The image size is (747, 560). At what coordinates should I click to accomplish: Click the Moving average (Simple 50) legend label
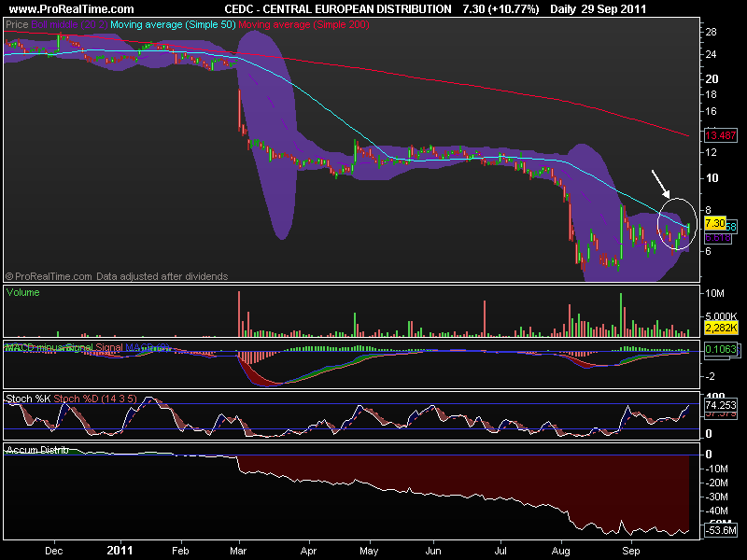point(173,24)
